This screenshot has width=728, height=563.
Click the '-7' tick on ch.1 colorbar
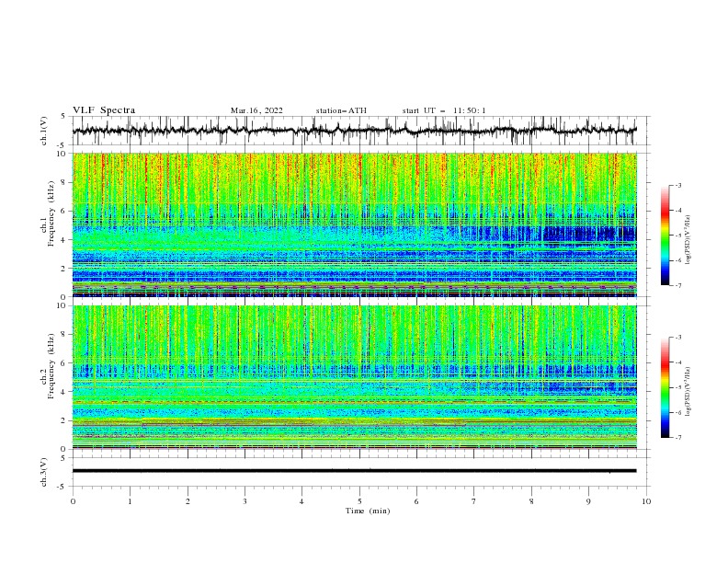(x=677, y=285)
